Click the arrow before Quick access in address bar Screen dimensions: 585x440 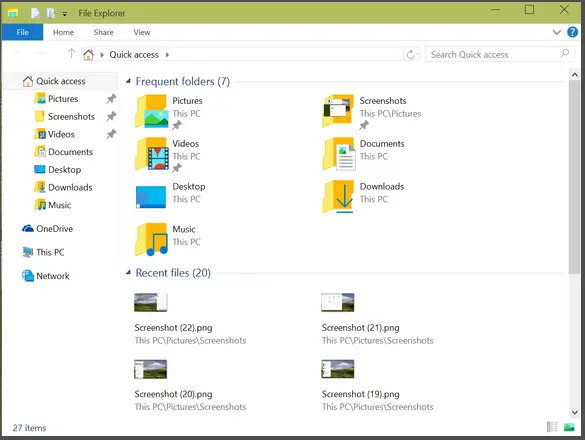[x=102, y=55]
